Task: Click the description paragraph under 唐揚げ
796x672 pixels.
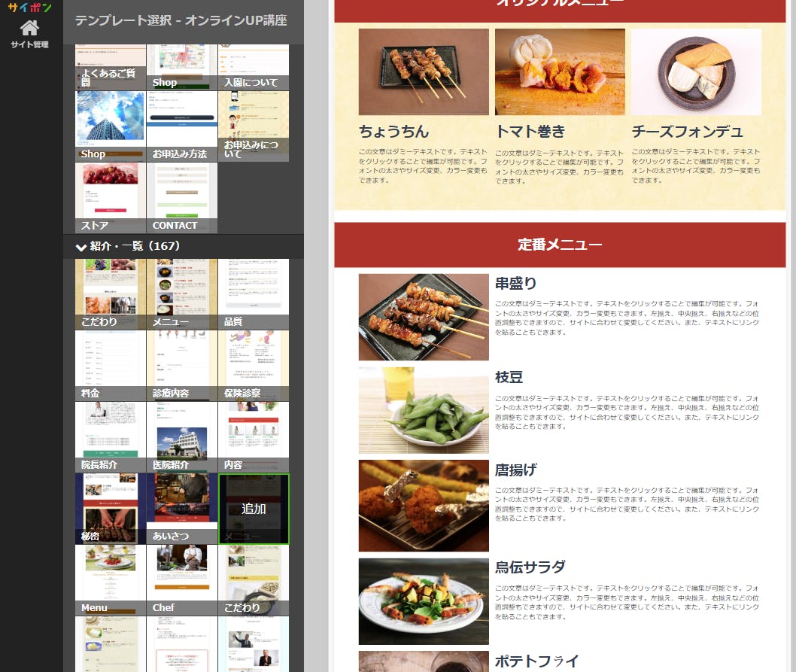Action: (627, 504)
